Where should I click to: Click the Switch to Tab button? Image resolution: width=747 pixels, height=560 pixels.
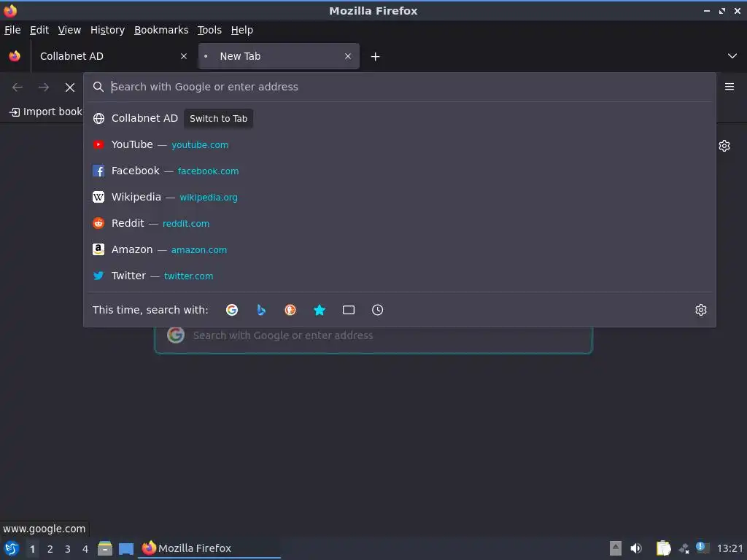click(219, 119)
